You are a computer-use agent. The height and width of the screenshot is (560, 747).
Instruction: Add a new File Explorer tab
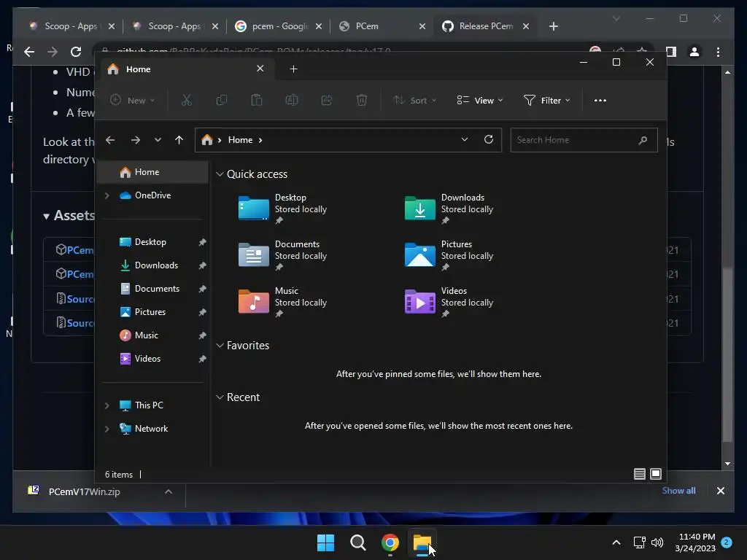coord(293,69)
